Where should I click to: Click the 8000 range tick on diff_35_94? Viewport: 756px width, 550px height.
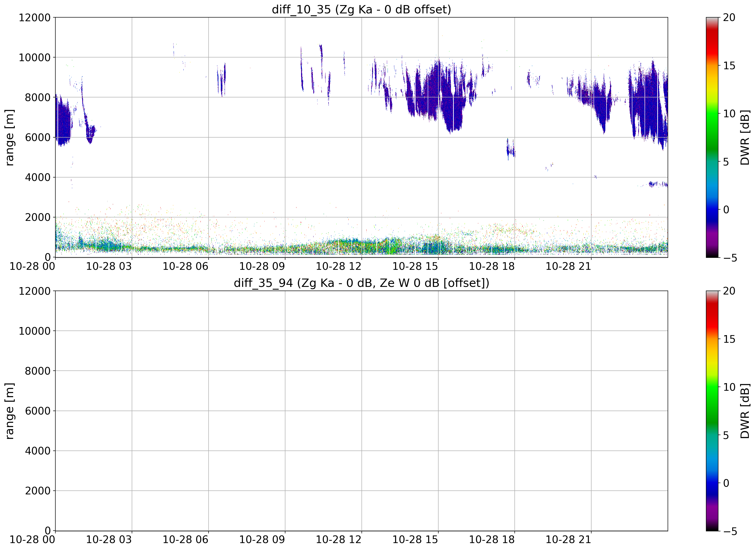pyautogui.click(x=38, y=371)
